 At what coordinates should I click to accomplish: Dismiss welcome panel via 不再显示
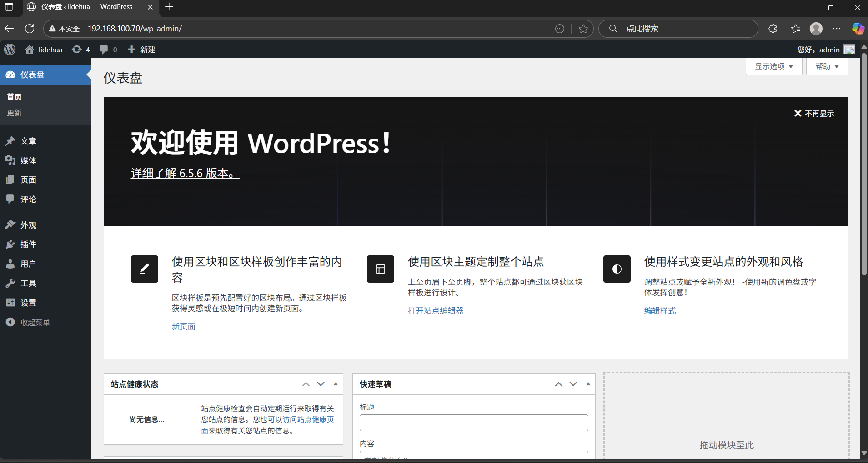pos(814,114)
